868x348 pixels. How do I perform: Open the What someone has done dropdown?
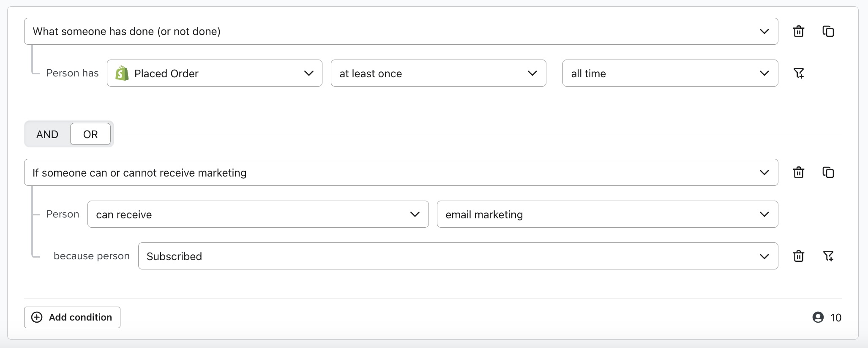(764, 31)
